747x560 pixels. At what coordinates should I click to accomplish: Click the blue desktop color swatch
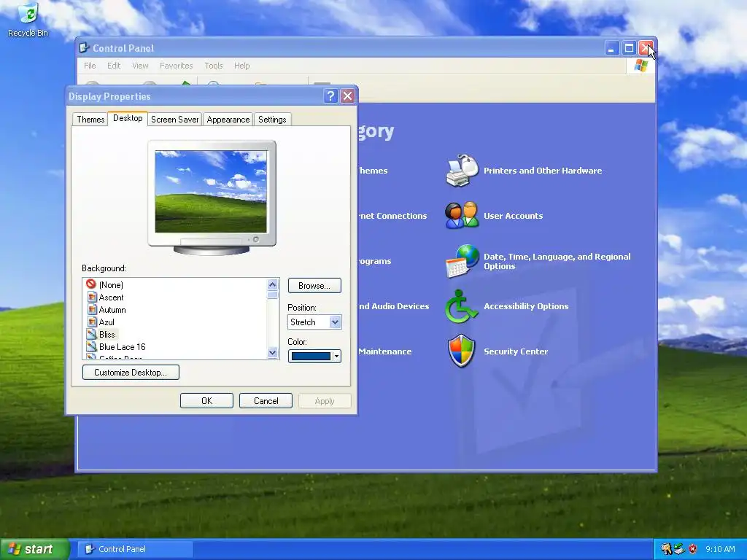click(x=311, y=356)
